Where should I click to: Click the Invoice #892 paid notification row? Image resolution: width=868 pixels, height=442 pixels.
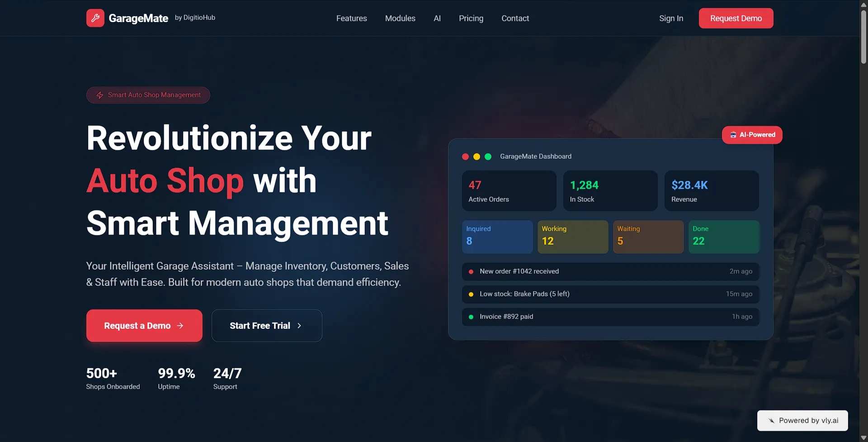tap(610, 317)
